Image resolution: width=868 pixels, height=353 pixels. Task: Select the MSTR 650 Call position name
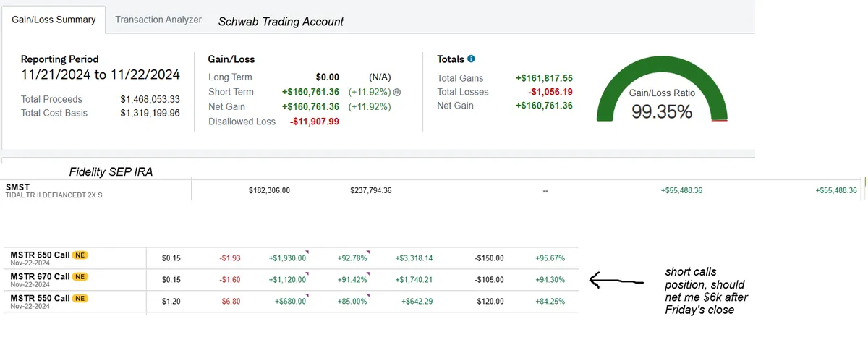[x=41, y=256]
